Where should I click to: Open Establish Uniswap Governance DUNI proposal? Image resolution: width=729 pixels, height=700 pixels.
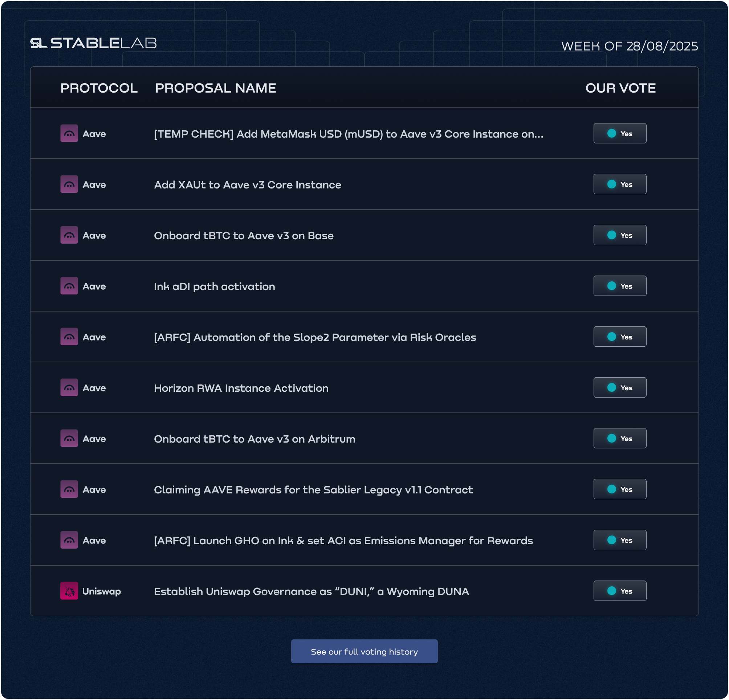click(x=311, y=591)
